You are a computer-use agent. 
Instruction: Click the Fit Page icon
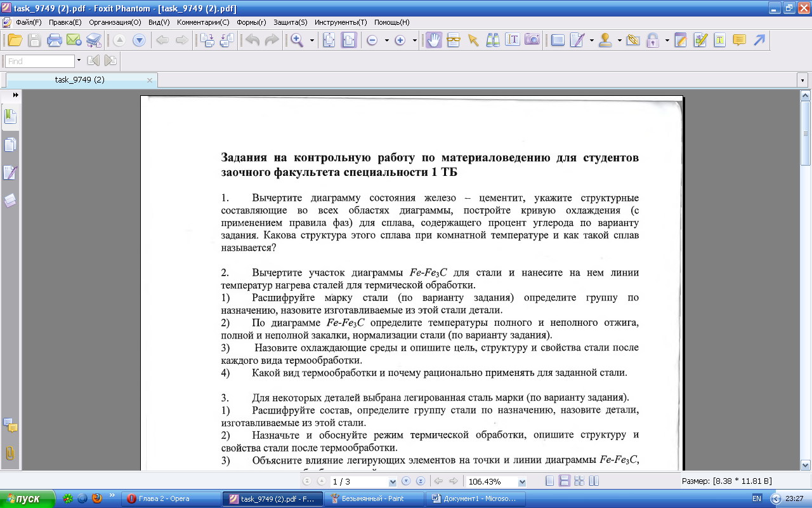click(x=329, y=40)
